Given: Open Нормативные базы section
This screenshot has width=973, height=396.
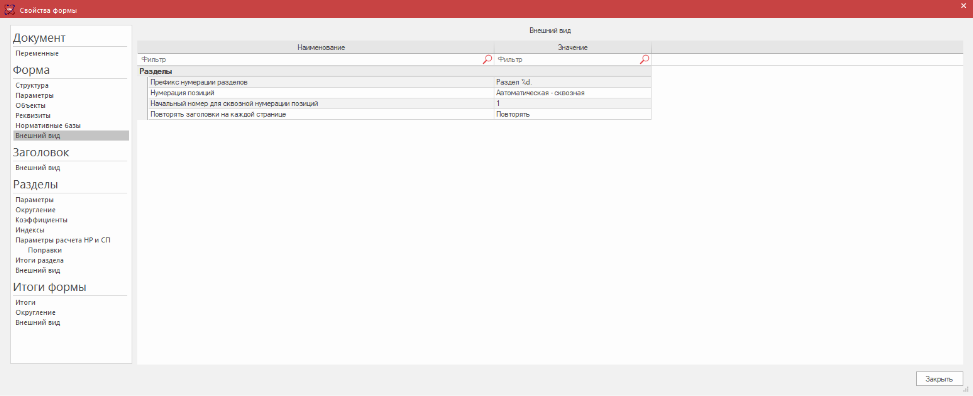Looking at the screenshot, I should (x=48, y=125).
